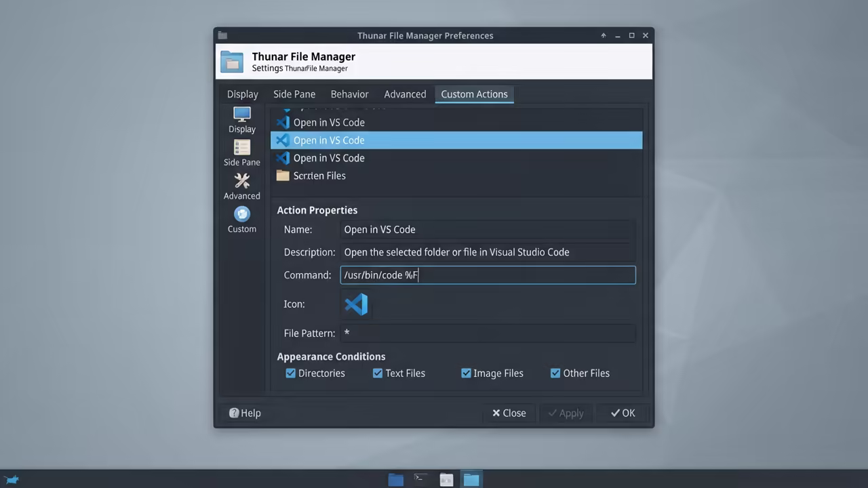Click the VS Code icon chooser button
This screenshot has width=868, height=488.
point(356,304)
